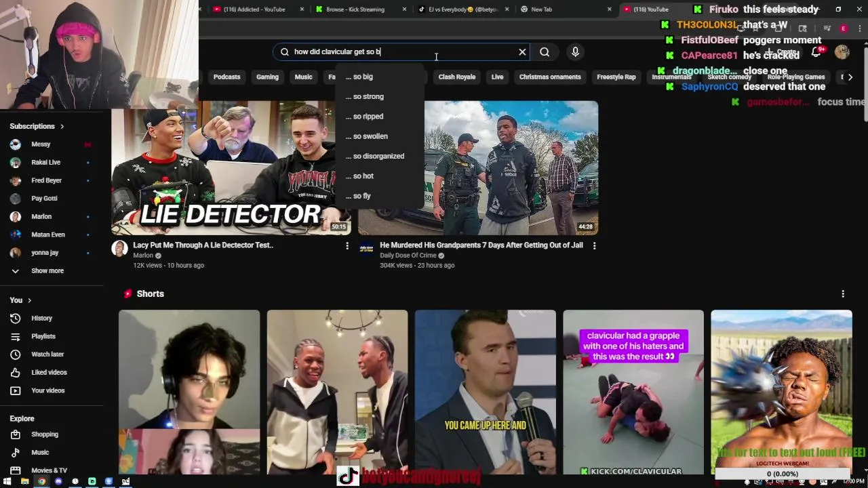Open Matan Even subscription channel
Image resolution: width=868 pixels, height=488 pixels.
(48, 235)
